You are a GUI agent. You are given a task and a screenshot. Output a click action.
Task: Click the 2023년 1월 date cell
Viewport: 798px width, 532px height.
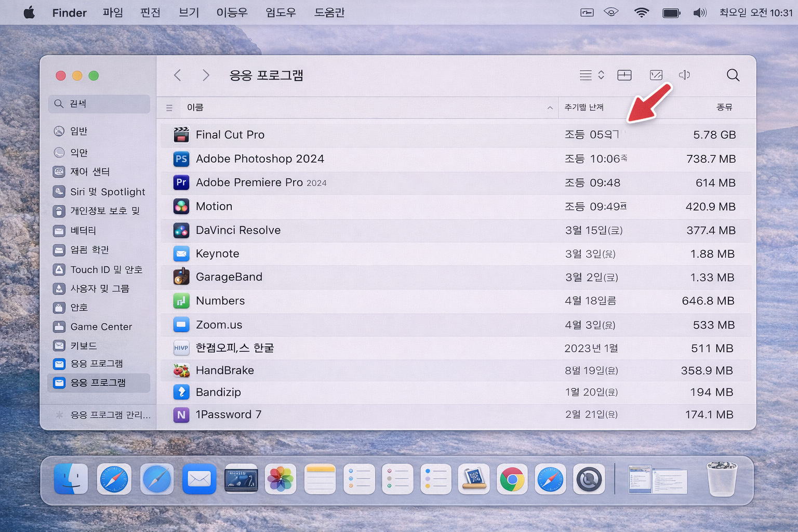[591, 348]
